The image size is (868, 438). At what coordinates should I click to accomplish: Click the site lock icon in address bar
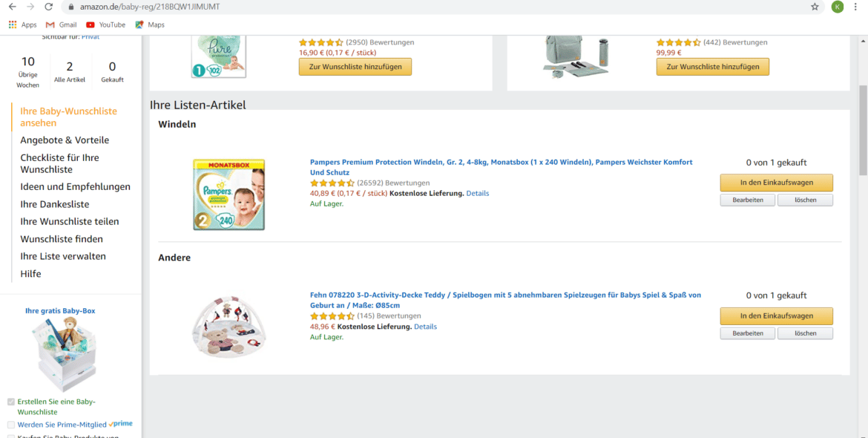point(71,7)
